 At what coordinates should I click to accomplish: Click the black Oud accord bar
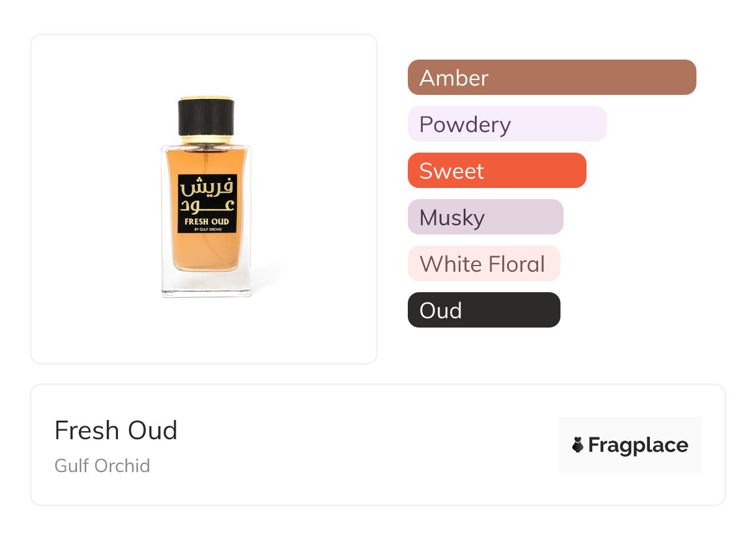click(484, 310)
